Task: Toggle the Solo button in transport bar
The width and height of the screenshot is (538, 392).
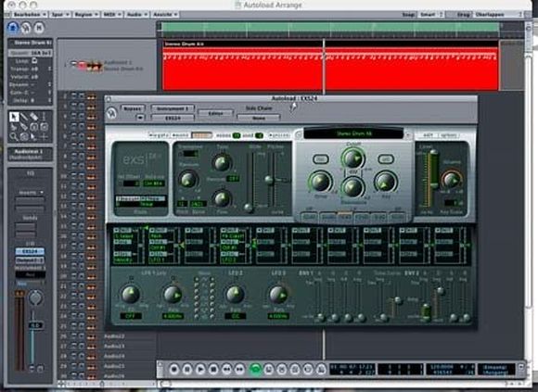Action: pyautogui.click(x=295, y=369)
